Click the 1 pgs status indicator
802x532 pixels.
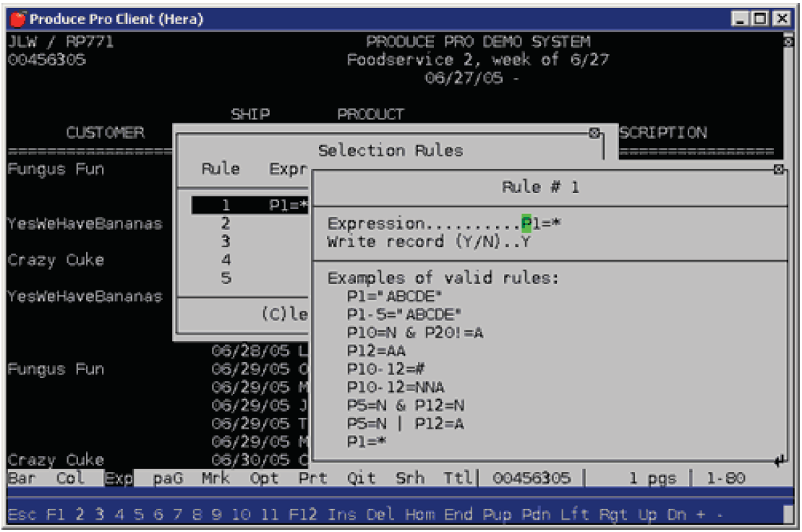pyautogui.click(x=652, y=479)
